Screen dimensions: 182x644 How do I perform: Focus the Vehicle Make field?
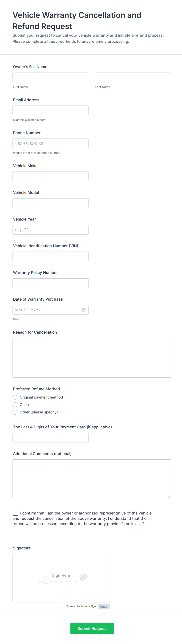50,176
